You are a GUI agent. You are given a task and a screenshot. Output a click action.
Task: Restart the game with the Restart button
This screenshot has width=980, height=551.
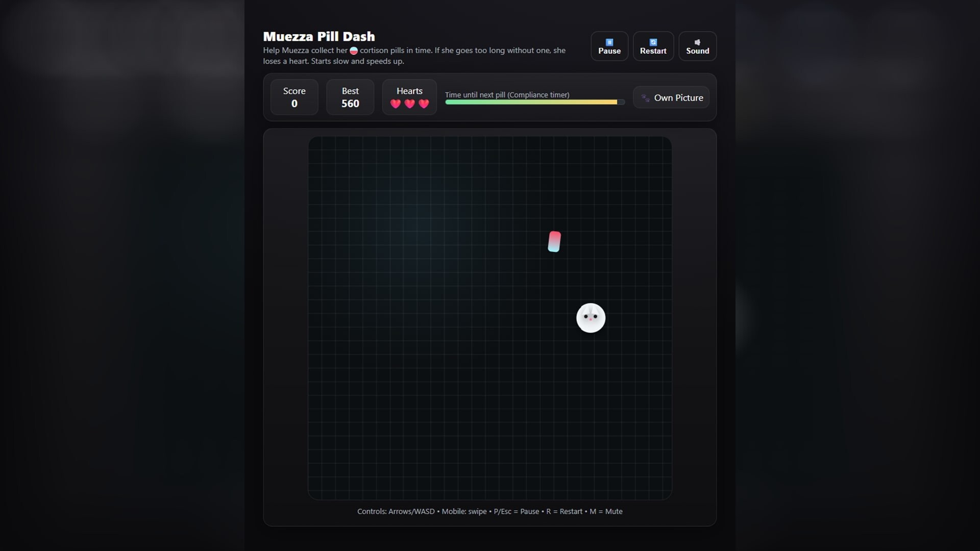pyautogui.click(x=653, y=46)
